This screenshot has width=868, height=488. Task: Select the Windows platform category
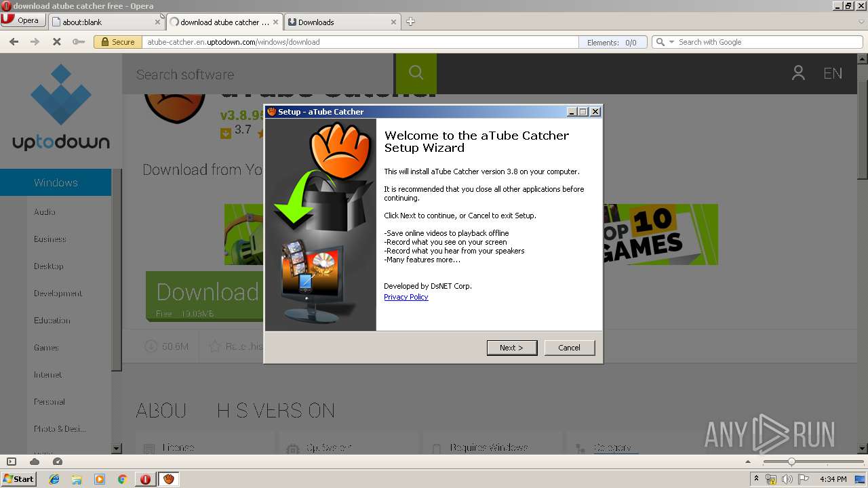(x=56, y=182)
